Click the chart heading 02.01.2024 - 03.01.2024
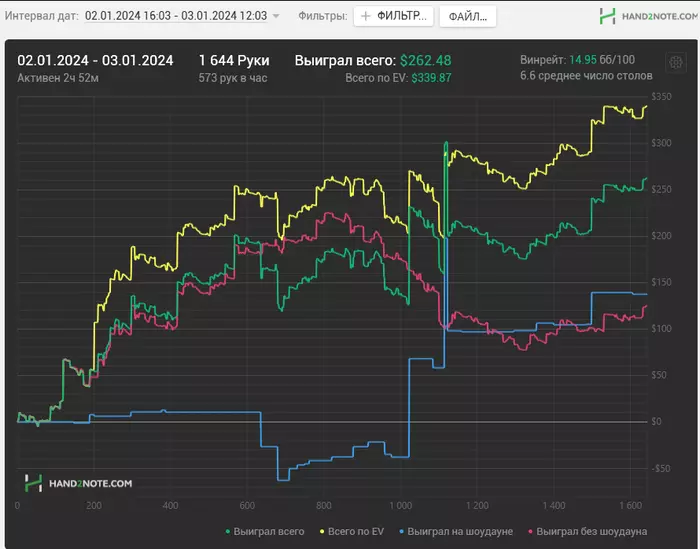700x549 pixels. 95,60
